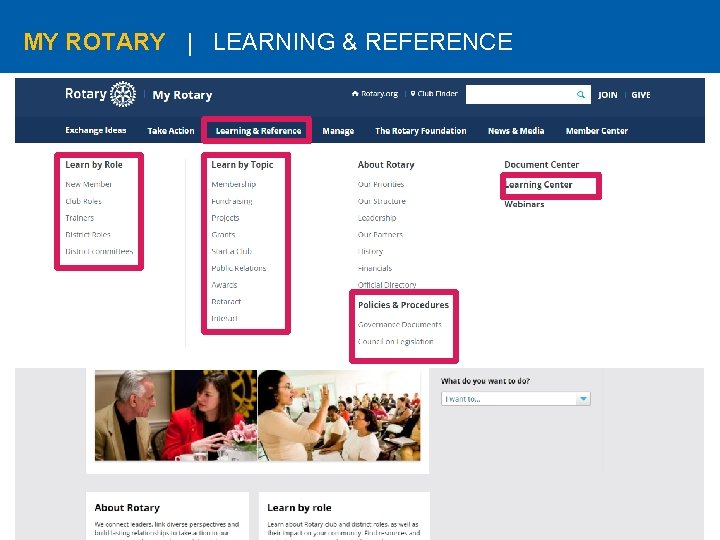Open the My Rotary home title
Viewport: 720px width, 540px height.
pos(182,95)
